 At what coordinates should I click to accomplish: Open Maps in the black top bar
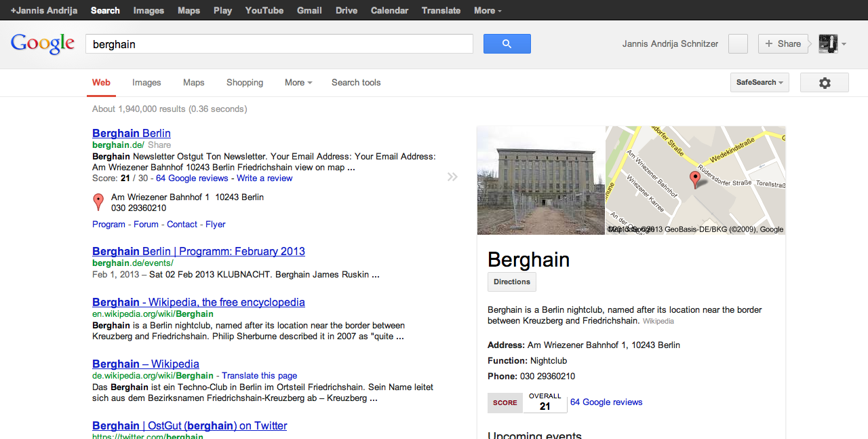pos(189,10)
